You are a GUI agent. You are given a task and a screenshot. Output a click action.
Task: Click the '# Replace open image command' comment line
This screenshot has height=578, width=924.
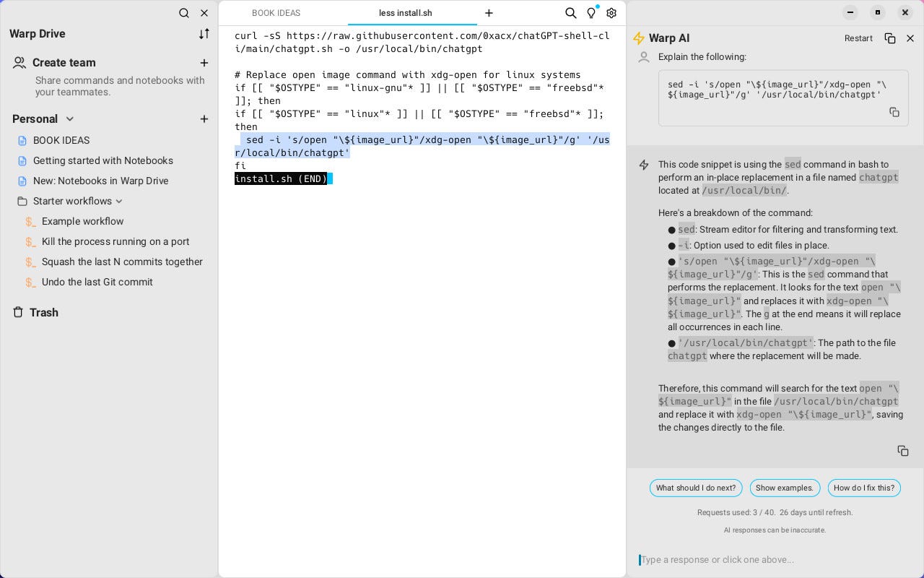click(x=408, y=74)
